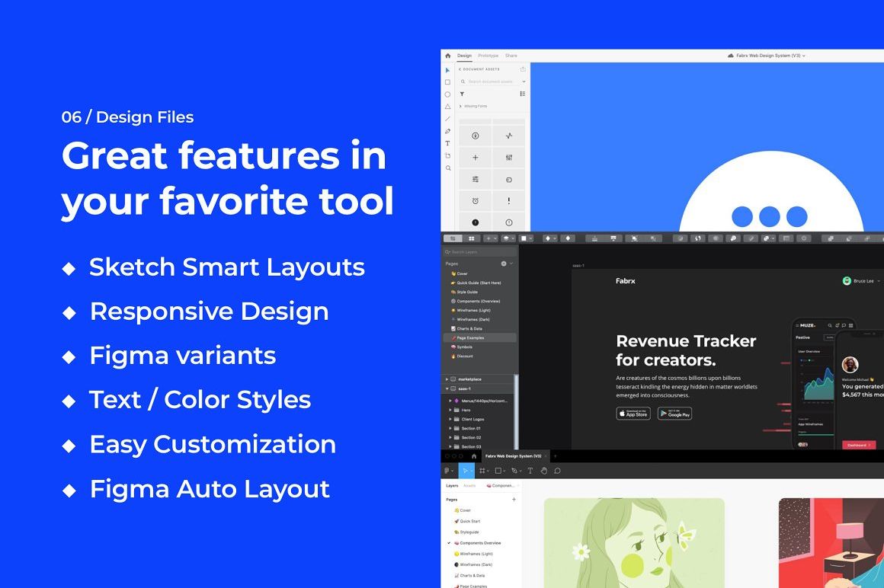Expand the marketplace artboard in Sketch layers

click(x=446, y=379)
